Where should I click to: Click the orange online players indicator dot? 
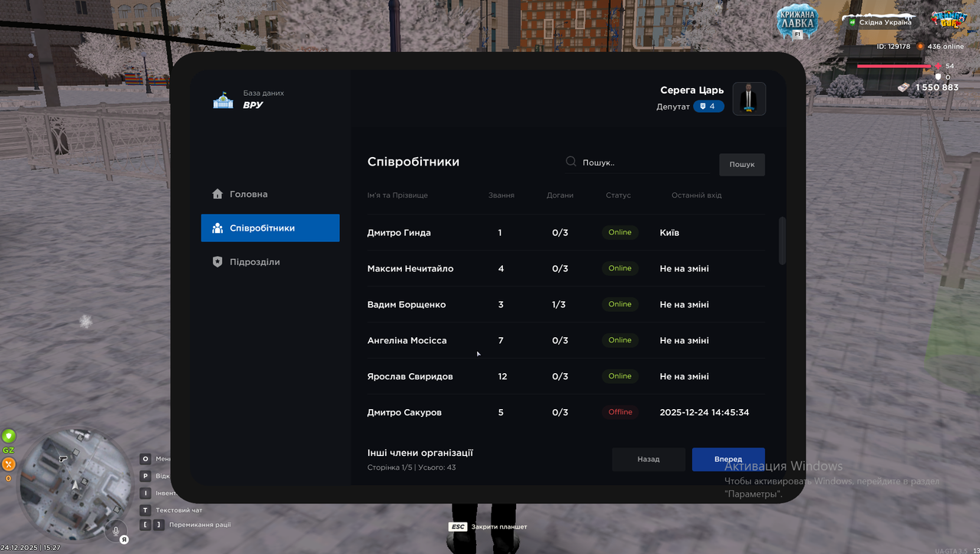920,47
